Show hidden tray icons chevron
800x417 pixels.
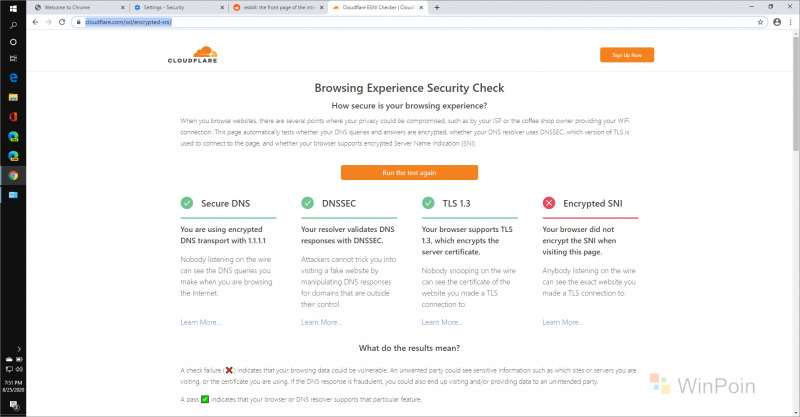click(x=19, y=349)
